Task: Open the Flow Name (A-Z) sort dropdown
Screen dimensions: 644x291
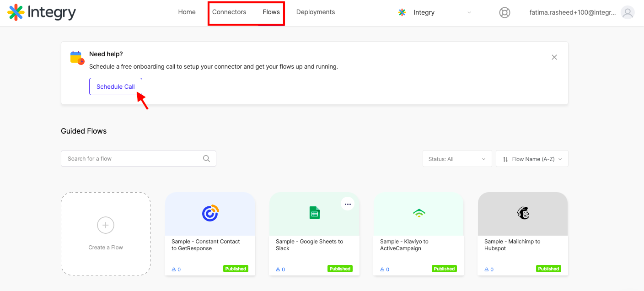Action: pos(532,159)
